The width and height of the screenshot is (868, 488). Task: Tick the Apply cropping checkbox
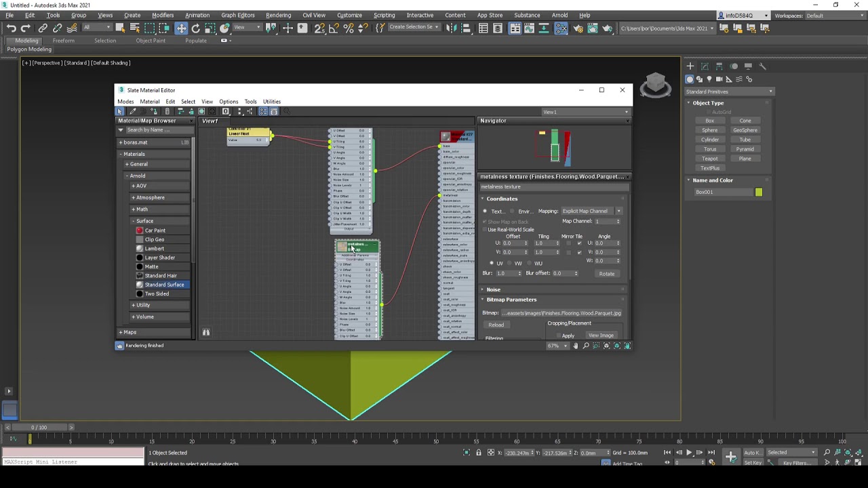(559, 335)
